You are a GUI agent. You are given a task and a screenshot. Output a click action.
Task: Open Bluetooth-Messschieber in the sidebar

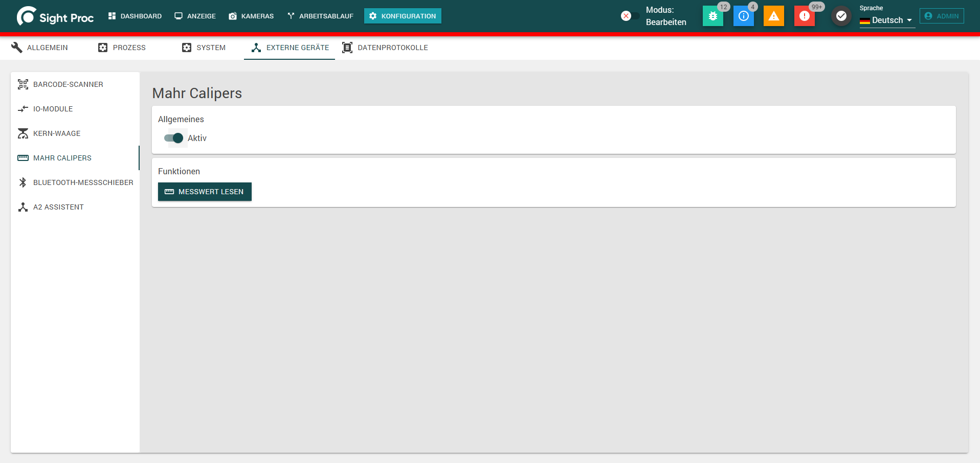(x=75, y=182)
